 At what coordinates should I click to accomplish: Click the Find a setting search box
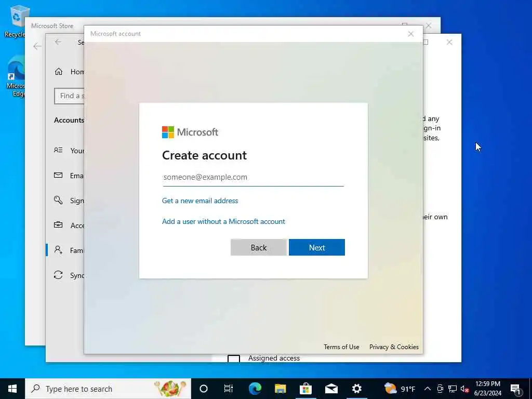pos(69,96)
